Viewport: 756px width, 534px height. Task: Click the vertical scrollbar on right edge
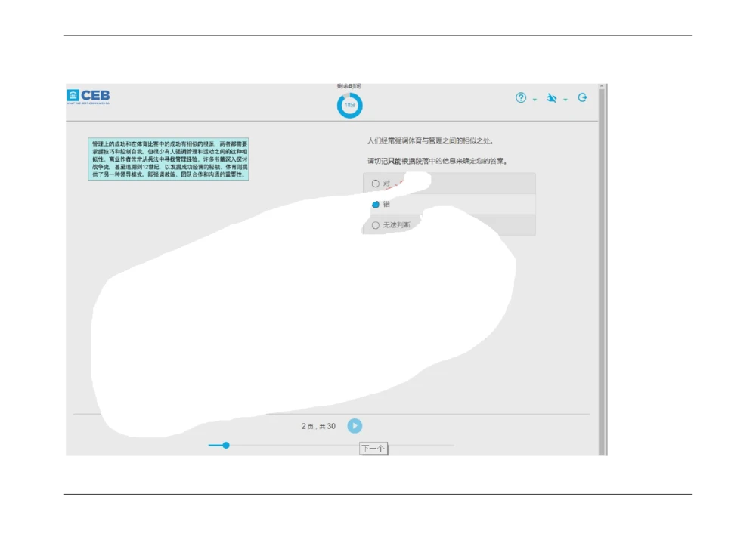tap(603, 264)
